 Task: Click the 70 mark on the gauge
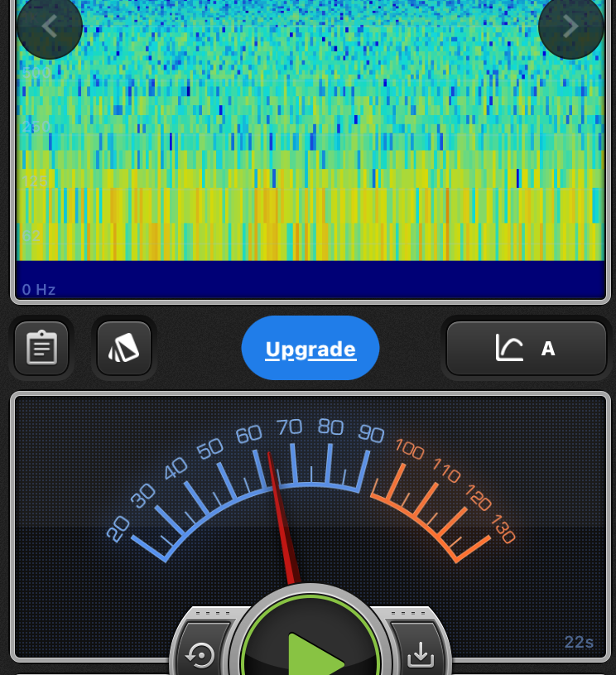point(289,427)
